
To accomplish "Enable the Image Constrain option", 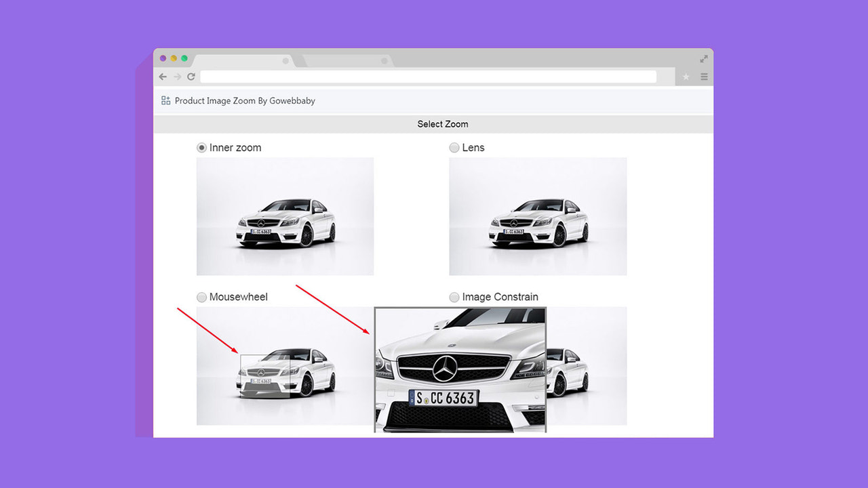I will click(x=454, y=297).
